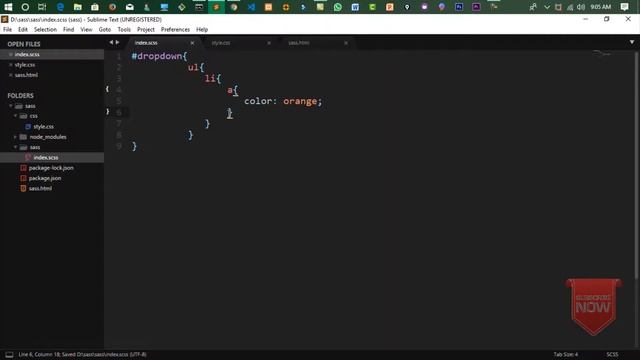Collapse the css folder
This screenshot has height=360, width=640.
coord(16,116)
